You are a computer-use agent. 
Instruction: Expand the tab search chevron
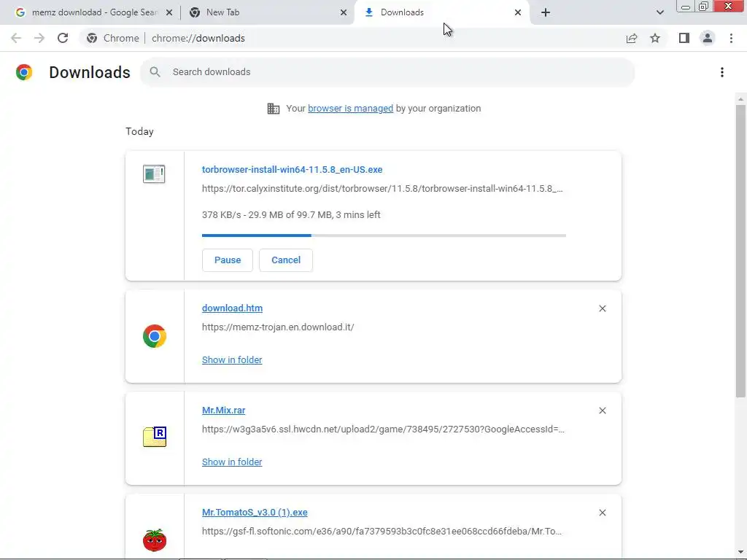660,12
